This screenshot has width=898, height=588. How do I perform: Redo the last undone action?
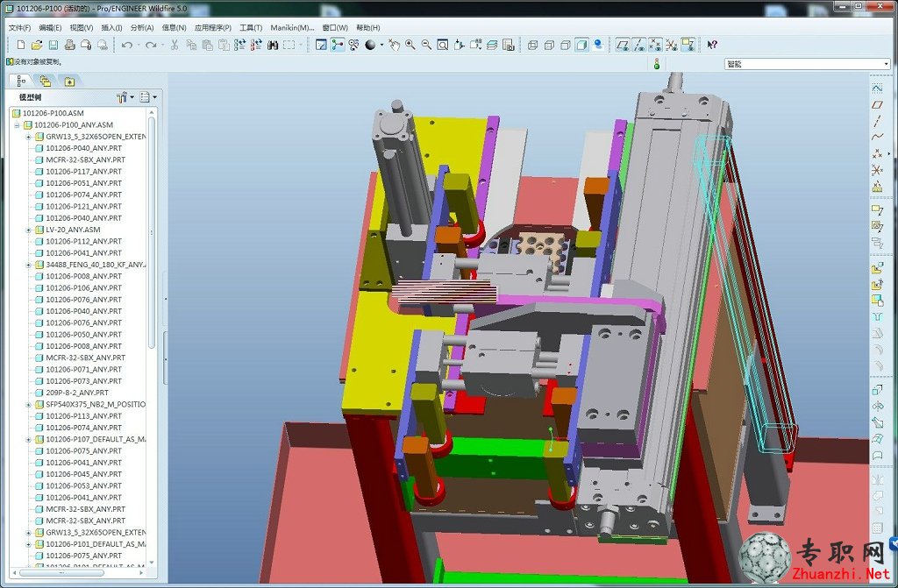coord(151,45)
